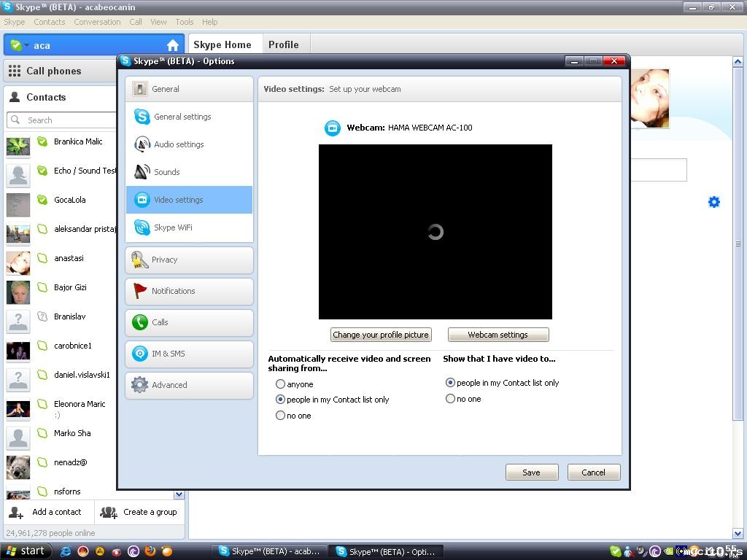Click the Create a group icon
Screen dimensions: 747x560
[109, 513]
